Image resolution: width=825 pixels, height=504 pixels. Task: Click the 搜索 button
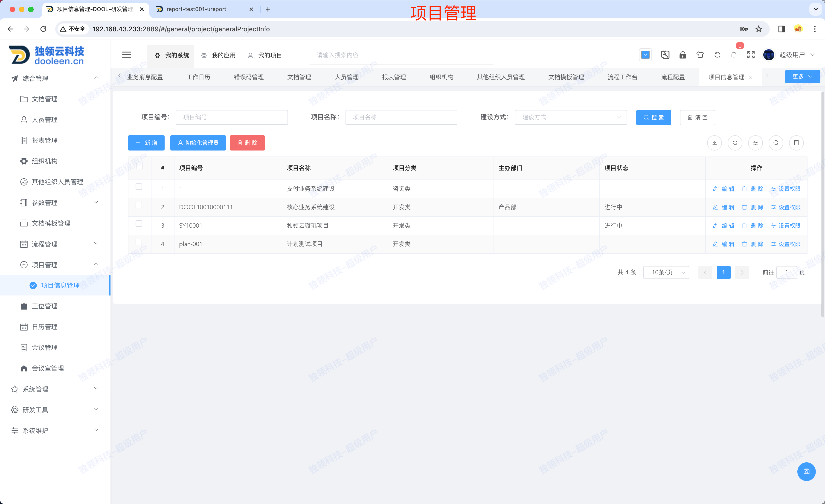[x=654, y=117]
